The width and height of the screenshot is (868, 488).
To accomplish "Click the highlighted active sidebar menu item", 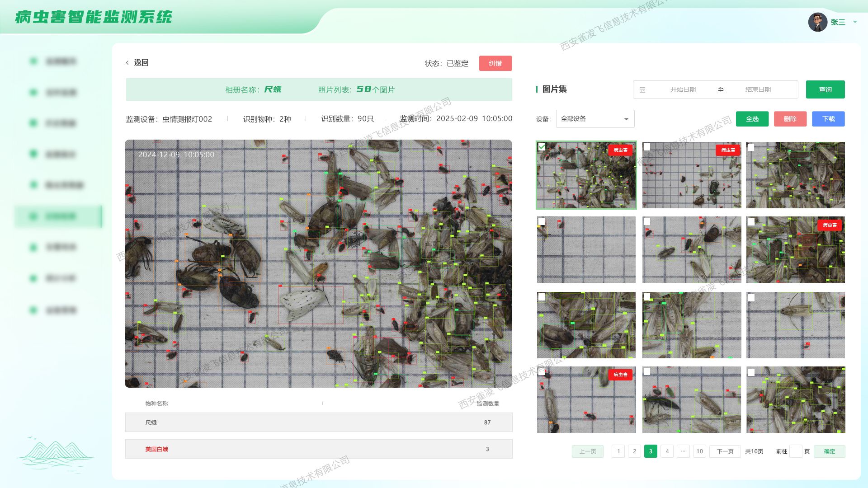I will click(59, 216).
